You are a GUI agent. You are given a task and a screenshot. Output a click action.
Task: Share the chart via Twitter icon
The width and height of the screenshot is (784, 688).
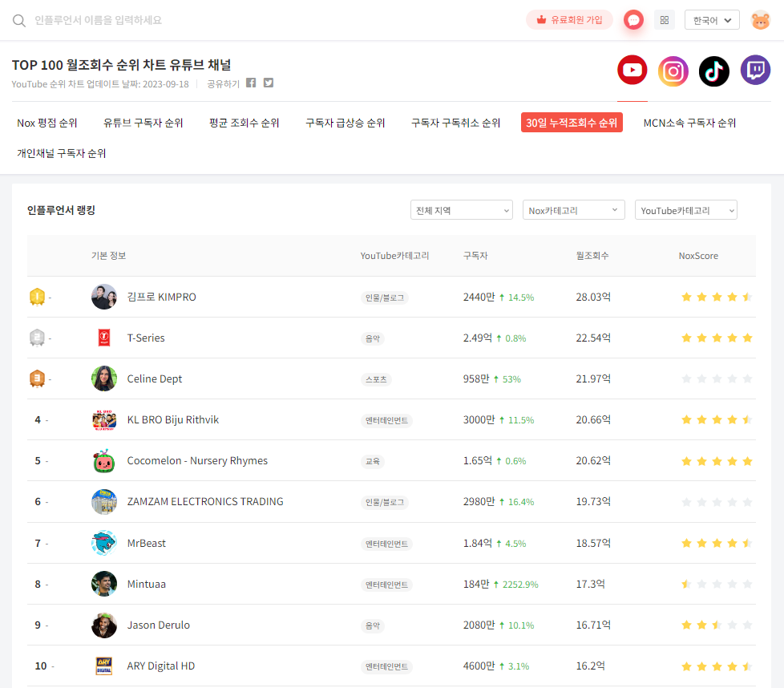(269, 83)
